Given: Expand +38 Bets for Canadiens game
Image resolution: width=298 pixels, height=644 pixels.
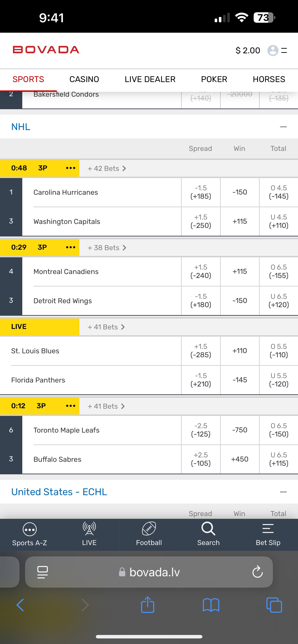Looking at the screenshot, I should (107, 248).
